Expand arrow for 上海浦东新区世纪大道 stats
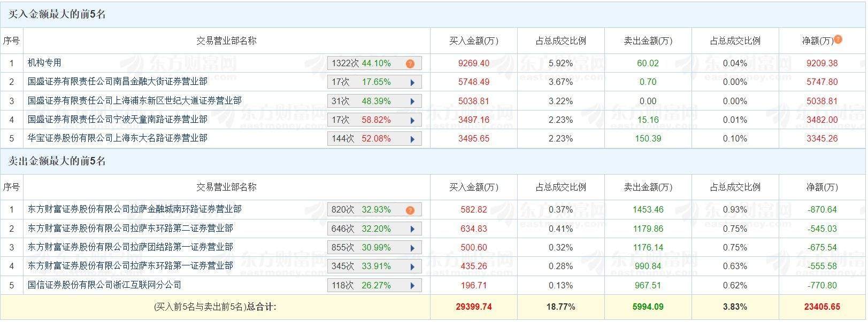Image resolution: width=868 pixels, height=322 pixels. click(412, 101)
